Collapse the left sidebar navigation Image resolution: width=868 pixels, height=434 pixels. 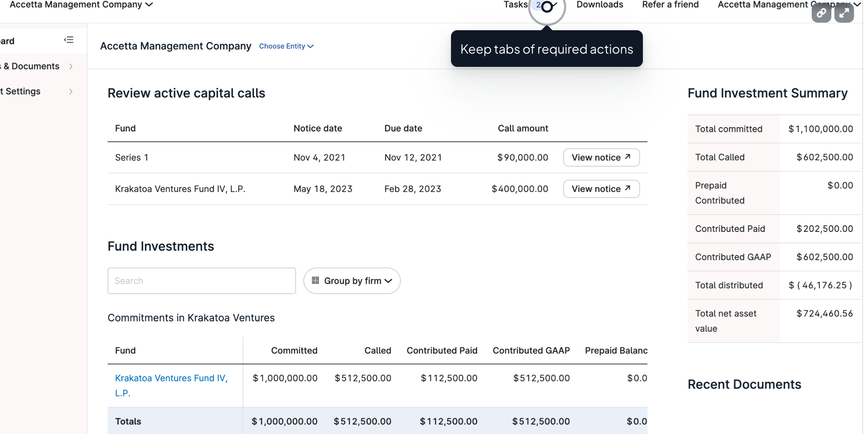tap(69, 39)
